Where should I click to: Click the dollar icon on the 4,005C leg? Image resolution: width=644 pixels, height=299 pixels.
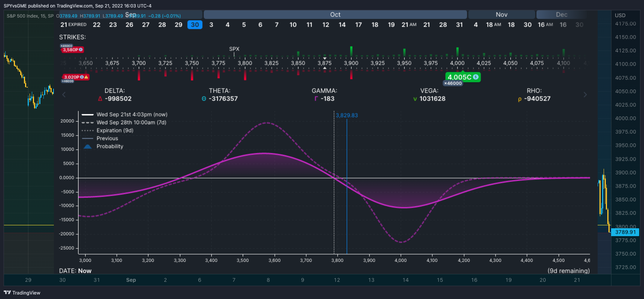(x=476, y=77)
